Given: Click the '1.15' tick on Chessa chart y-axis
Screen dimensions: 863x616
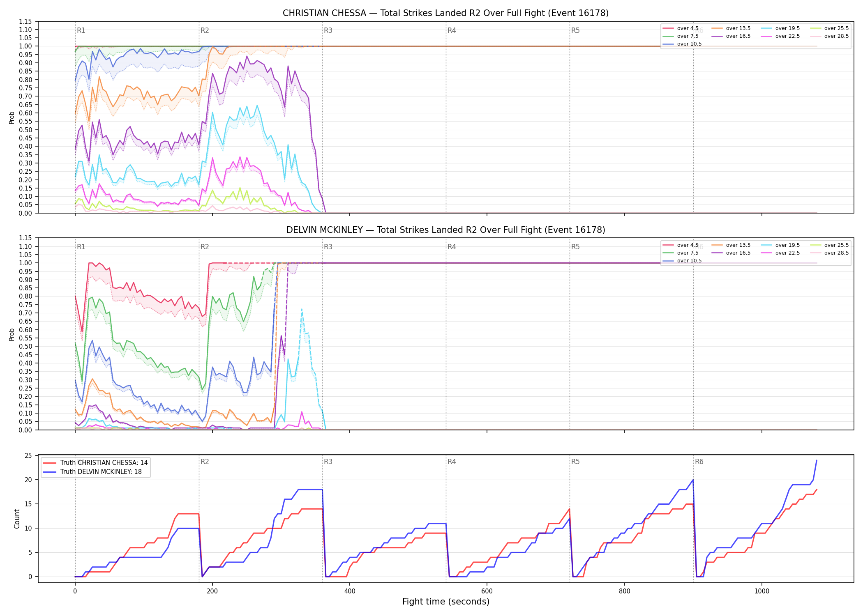Looking at the screenshot, I should coord(25,21).
